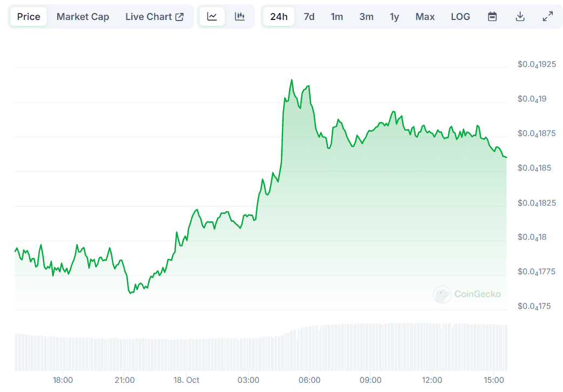This screenshot has width=563, height=392.
Task: Click the 18. Oct date axis label
Action: [x=186, y=380]
